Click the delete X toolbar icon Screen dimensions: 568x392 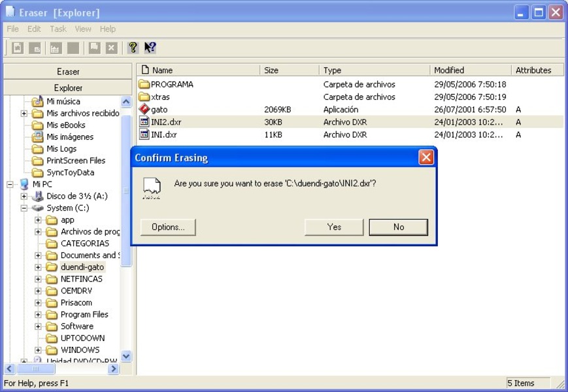pyautogui.click(x=112, y=48)
